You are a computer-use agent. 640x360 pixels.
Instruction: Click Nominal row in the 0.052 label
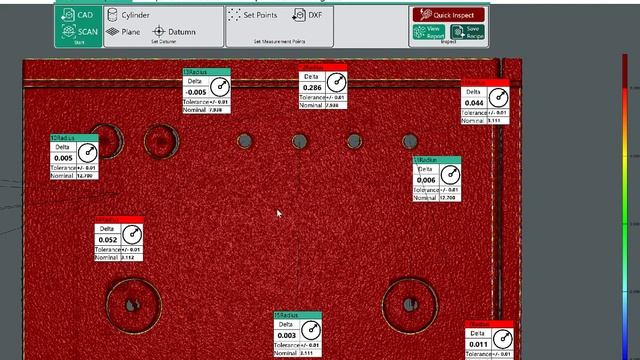click(119, 258)
